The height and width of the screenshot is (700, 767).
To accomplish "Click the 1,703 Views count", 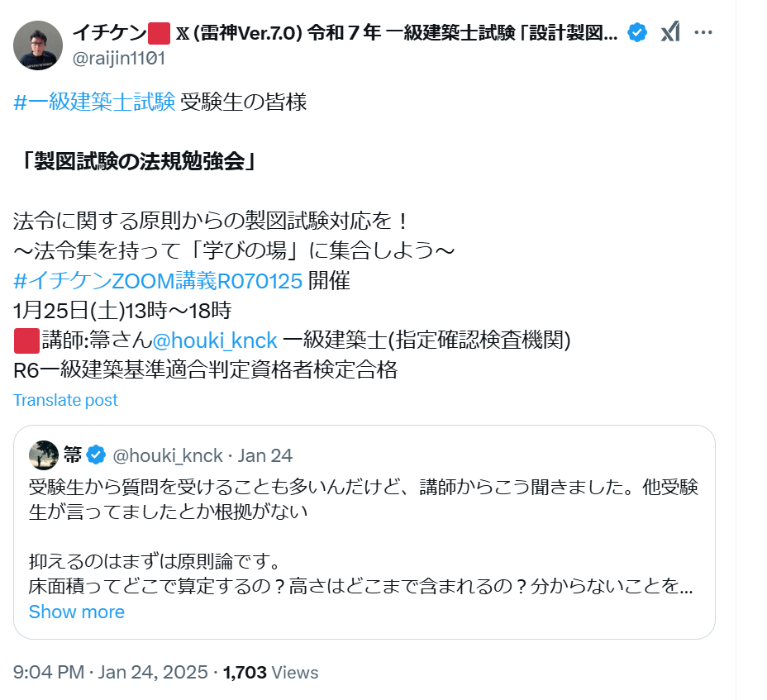I will click(x=270, y=673).
